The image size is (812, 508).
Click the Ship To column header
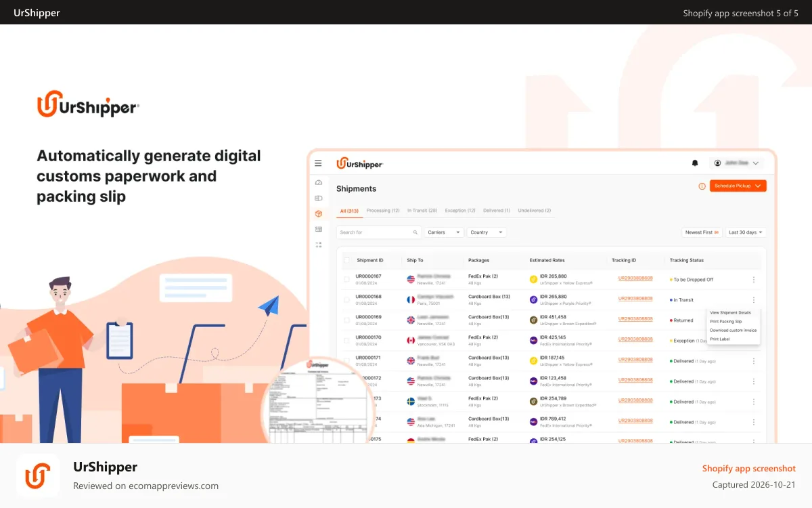(415, 260)
